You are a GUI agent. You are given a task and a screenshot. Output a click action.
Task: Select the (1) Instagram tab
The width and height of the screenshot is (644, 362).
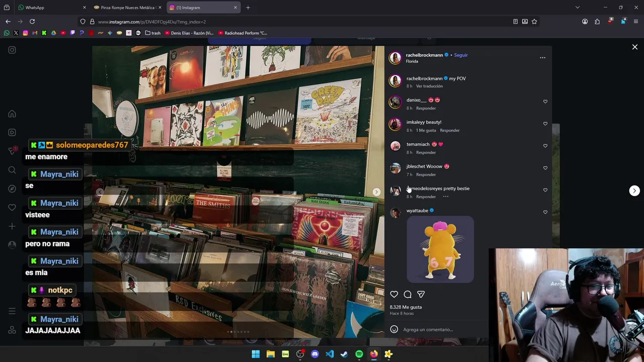203,8
